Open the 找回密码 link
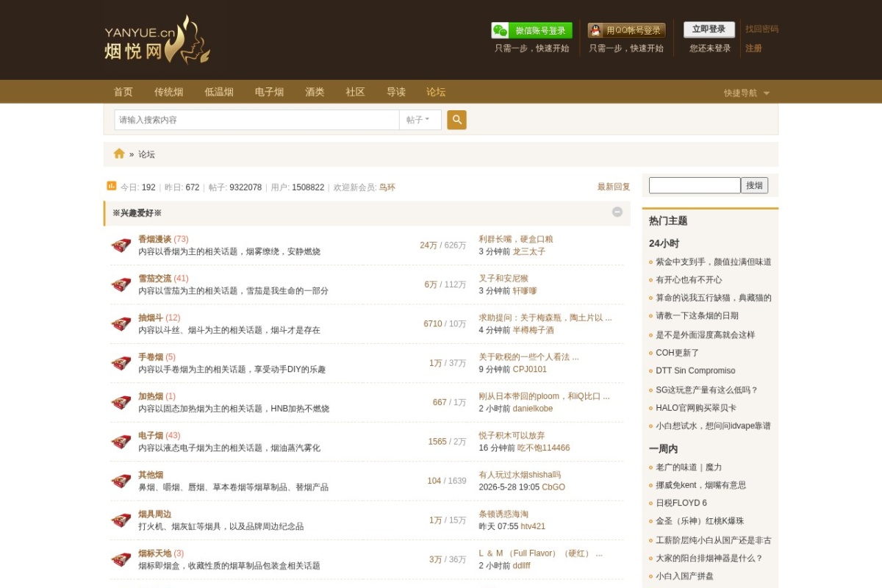Viewport: 882px width, 588px height. tap(761, 29)
